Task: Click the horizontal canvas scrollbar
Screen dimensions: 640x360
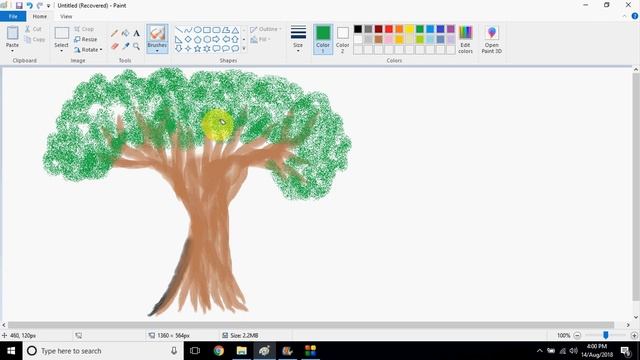Action: [x=310, y=325]
